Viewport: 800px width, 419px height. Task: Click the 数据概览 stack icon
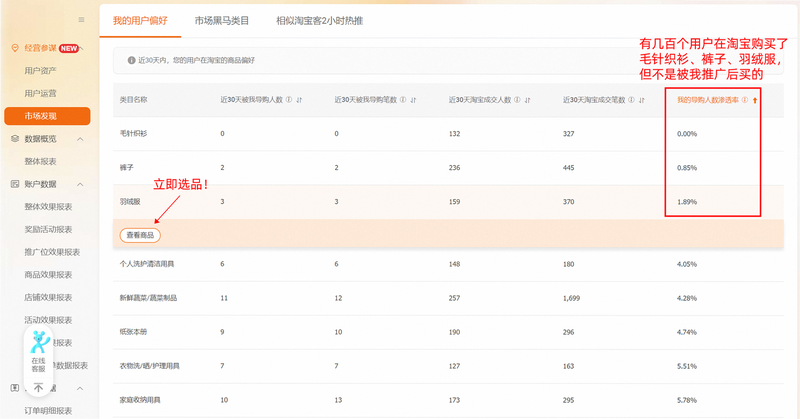tap(15, 139)
